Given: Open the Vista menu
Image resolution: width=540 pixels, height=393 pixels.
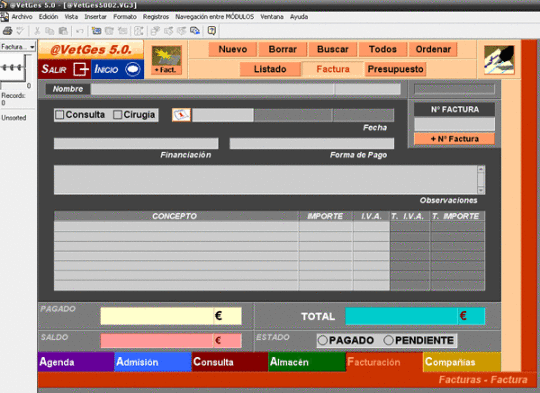Looking at the screenshot, I should tap(71, 17).
